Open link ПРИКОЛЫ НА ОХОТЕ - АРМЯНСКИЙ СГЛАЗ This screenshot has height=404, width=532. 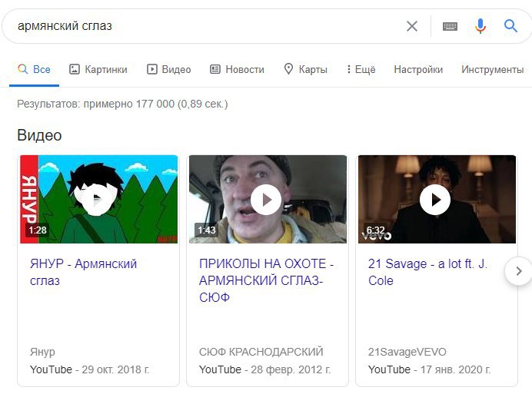click(x=266, y=280)
